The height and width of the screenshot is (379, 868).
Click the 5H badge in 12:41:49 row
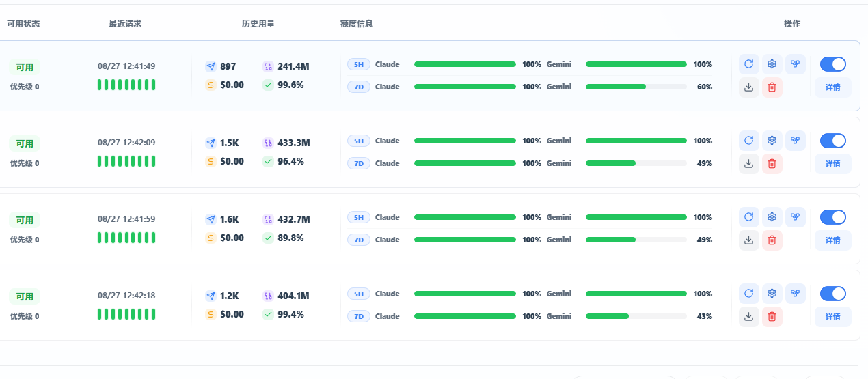pyautogui.click(x=359, y=64)
